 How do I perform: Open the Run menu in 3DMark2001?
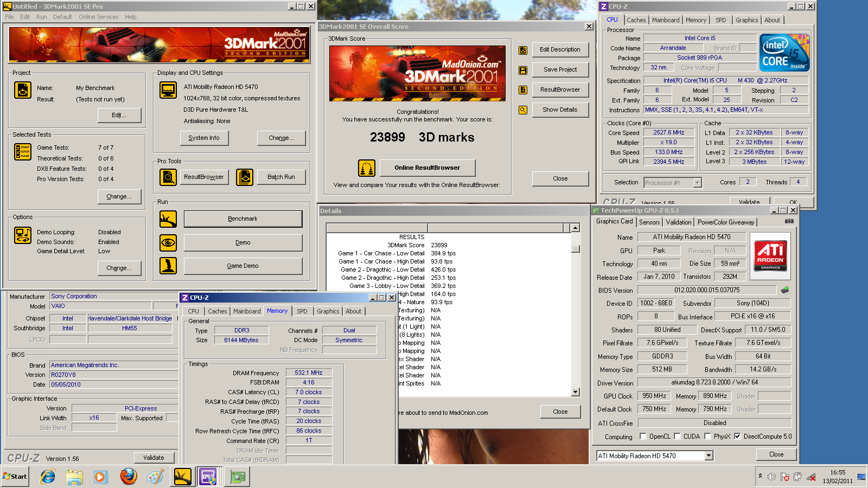click(41, 17)
